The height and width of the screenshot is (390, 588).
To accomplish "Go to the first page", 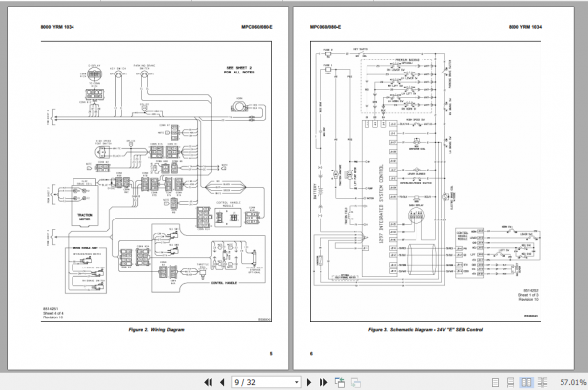I will pos(208,382).
